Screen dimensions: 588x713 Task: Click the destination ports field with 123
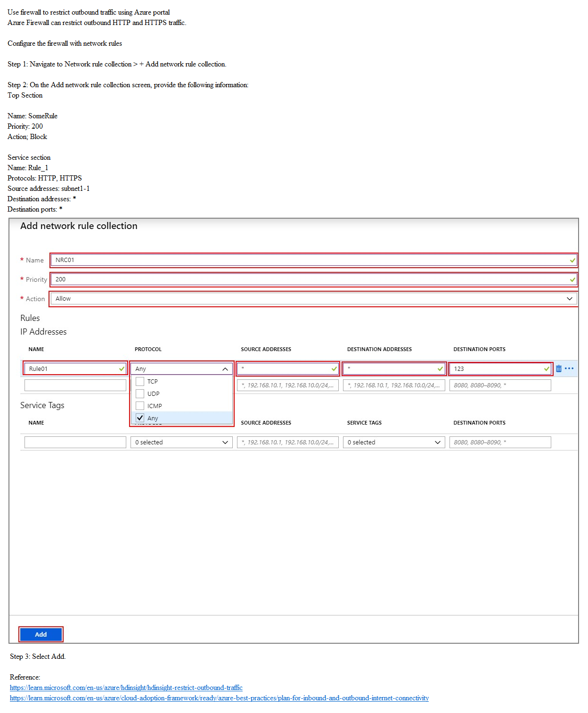(x=500, y=369)
